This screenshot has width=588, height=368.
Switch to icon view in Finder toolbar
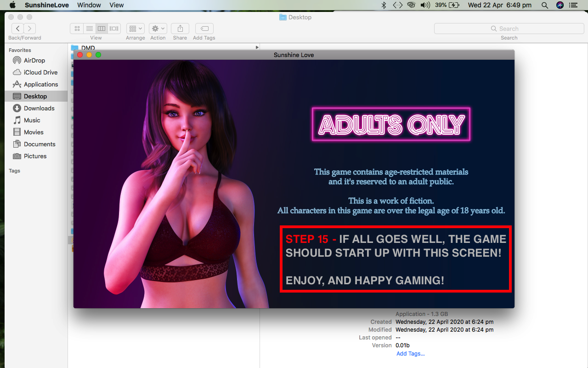click(x=77, y=29)
